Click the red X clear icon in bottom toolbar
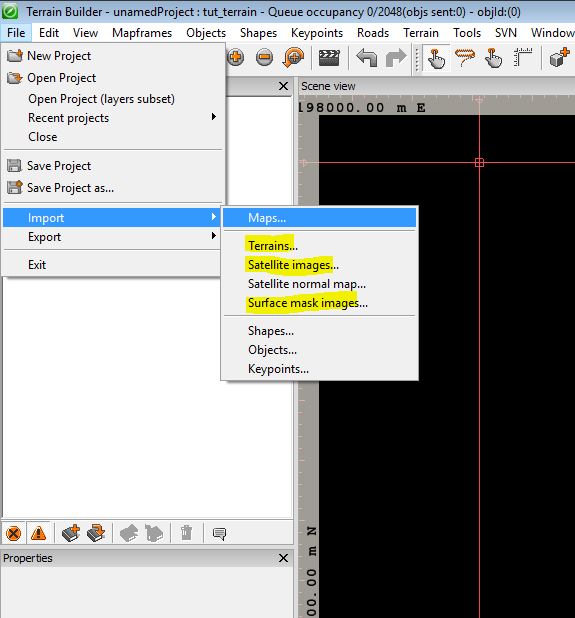Viewport: 575px width, 618px height. [13, 534]
